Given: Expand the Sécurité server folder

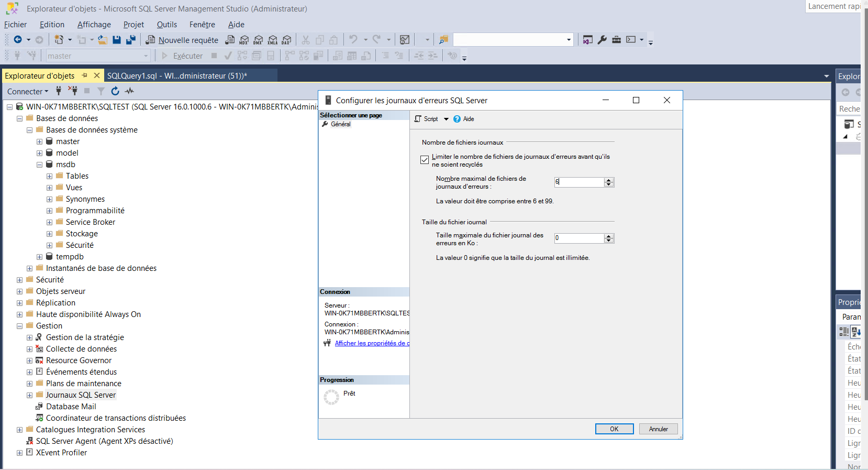Looking at the screenshot, I should point(19,280).
